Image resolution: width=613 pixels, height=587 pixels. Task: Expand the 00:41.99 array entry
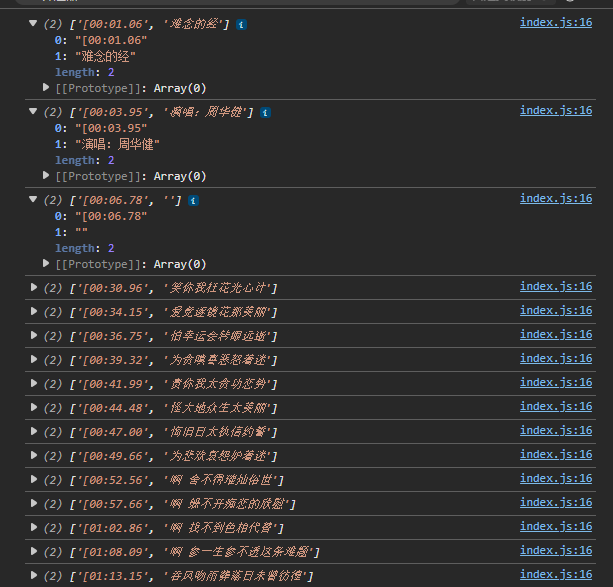[x=34, y=383]
